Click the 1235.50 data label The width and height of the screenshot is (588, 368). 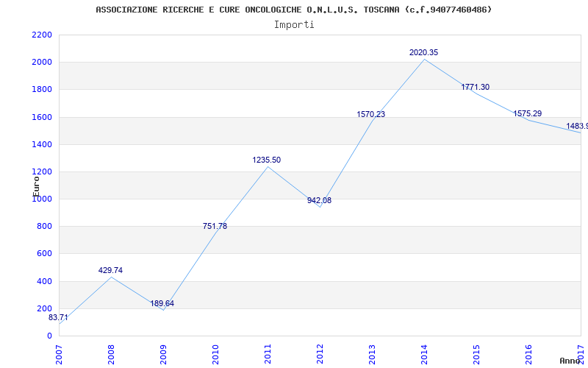pos(267,160)
